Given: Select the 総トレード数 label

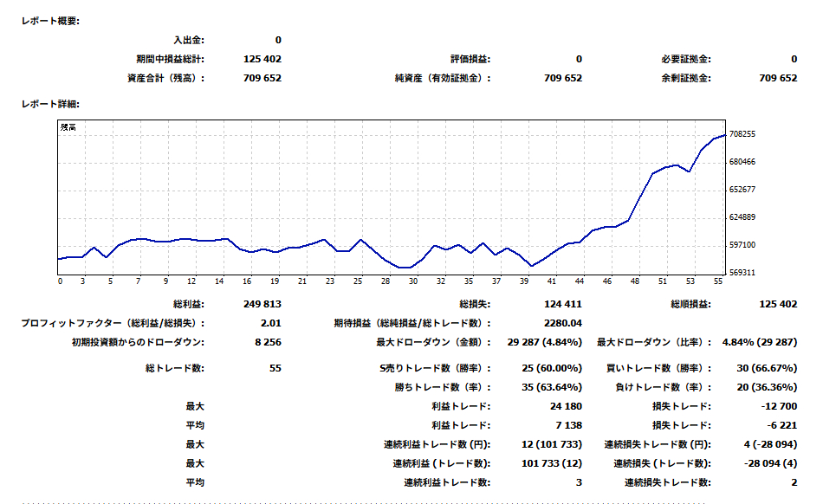Looking at the screenshot, I should 175,369.
